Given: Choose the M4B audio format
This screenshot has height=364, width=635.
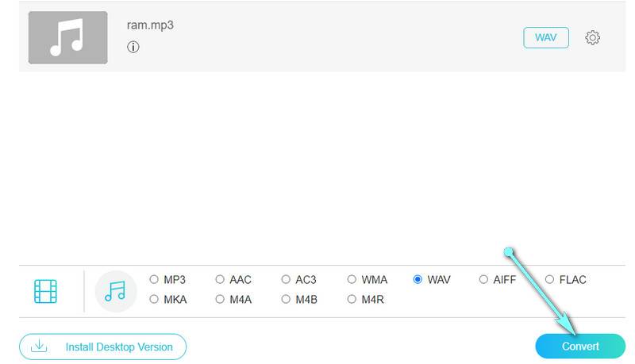Looking at the screenshot, I should tap(286, 299).
